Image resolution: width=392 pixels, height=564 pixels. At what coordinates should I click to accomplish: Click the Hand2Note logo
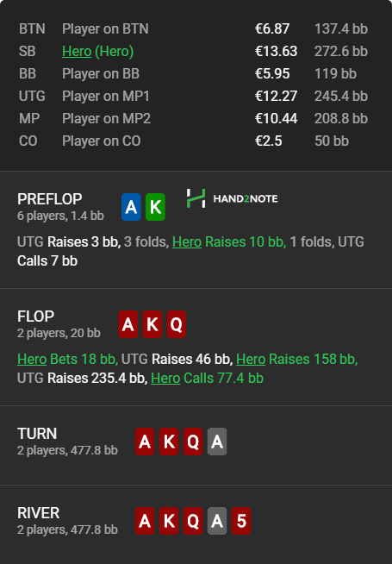(232, 198)
